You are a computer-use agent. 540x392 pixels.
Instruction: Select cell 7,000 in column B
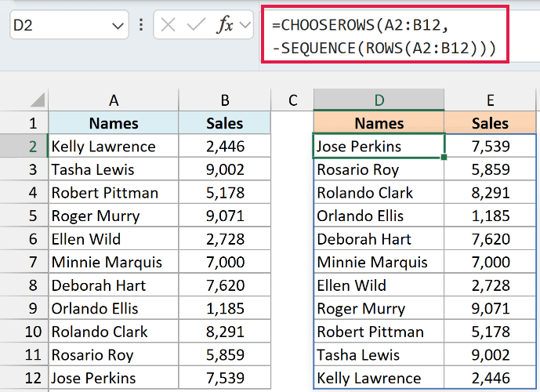pyautogui.click(x=224, y=262)
